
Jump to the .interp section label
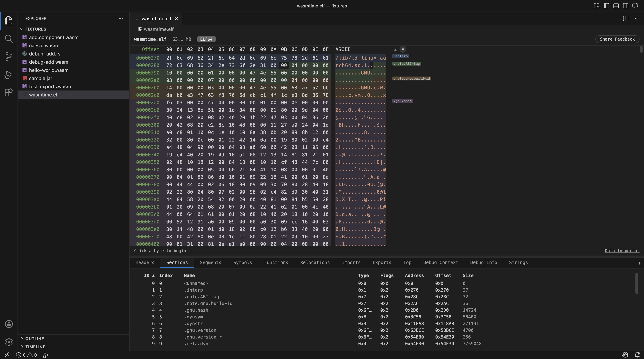click(401, 56)
